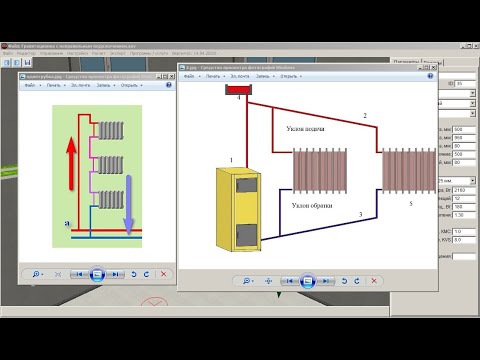
Task: Click the Открыть button in left photo viewer
Action: pyautogui.click(x=131, y=85)
